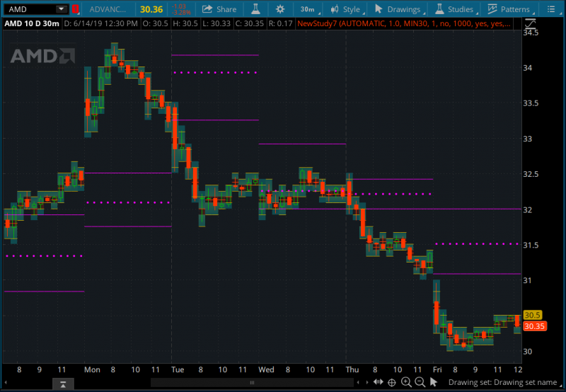Click into the AMD symbol input field
This screenshot has height=392, width=566.
[30, 9]
